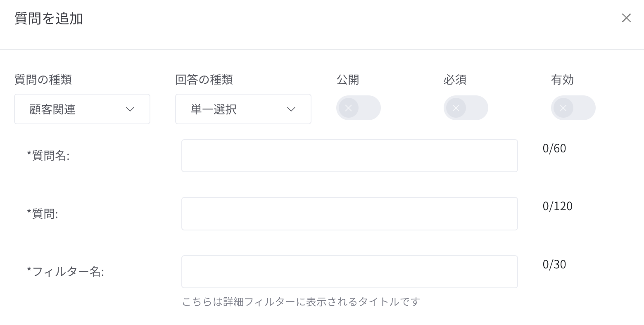This screenshot has height=325, width=644.
Task: Click the 質問を追加 dialog title
Action: 49,19
